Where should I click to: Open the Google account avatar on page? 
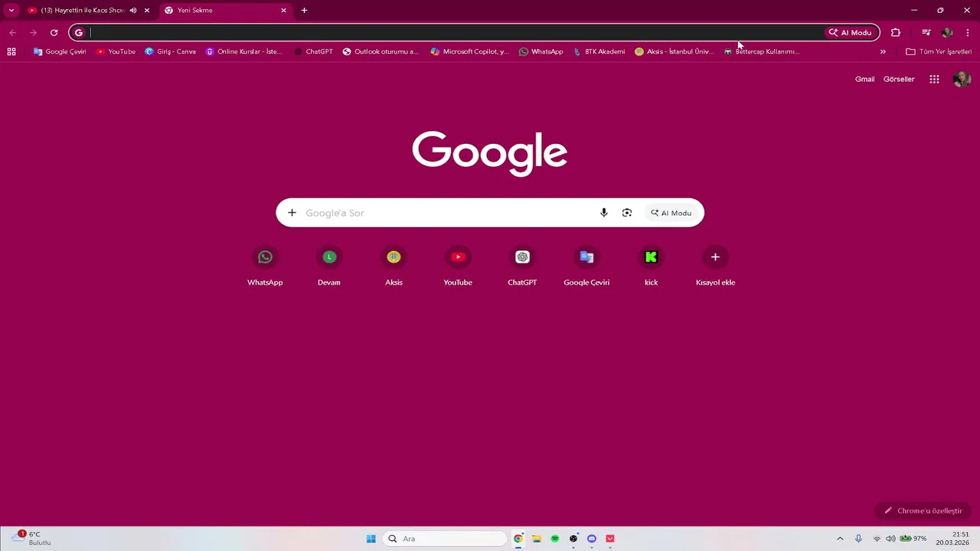click(962, 79)
